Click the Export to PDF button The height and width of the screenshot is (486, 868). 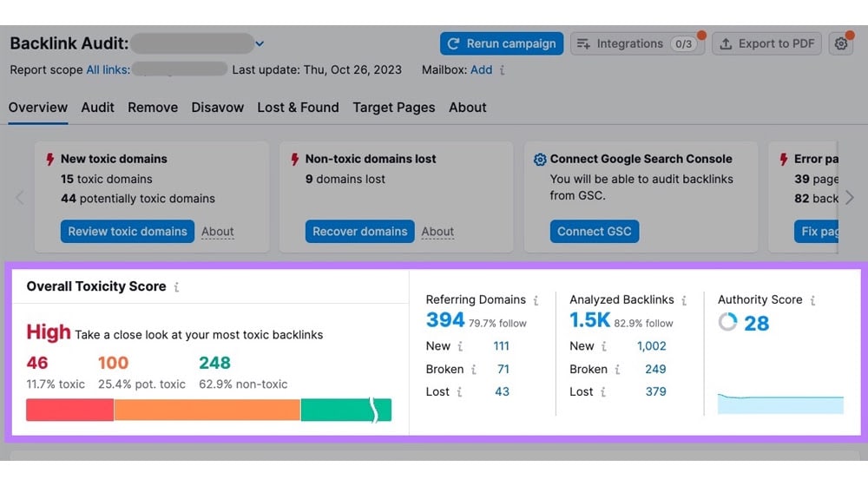coord(766,43)
